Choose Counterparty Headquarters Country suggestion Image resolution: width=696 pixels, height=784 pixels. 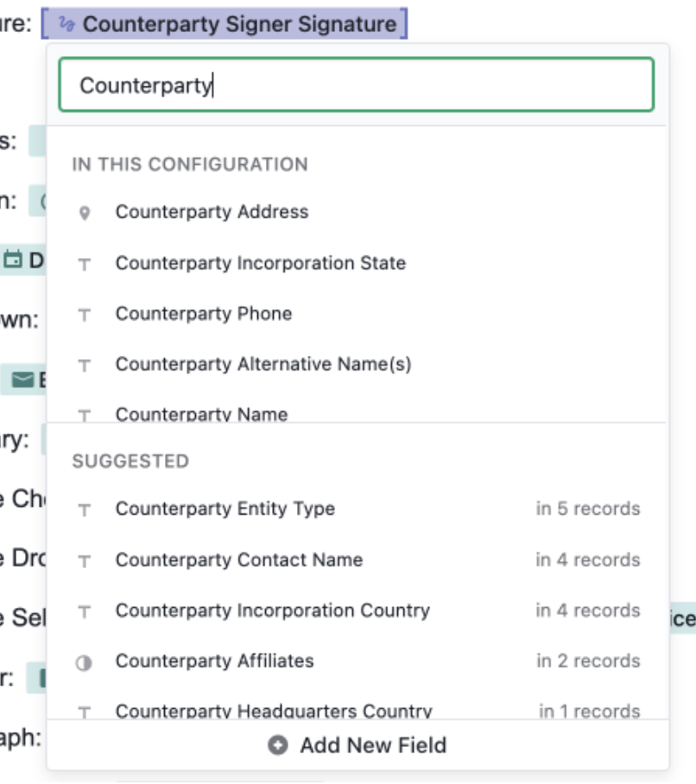point(273,711)
